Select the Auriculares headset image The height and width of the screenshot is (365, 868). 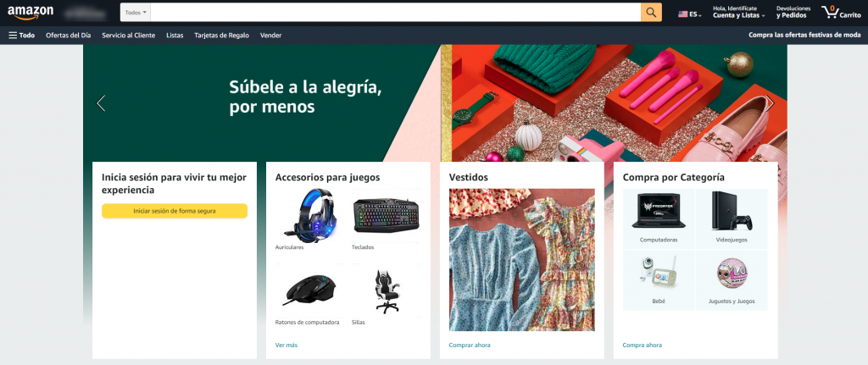310,215
